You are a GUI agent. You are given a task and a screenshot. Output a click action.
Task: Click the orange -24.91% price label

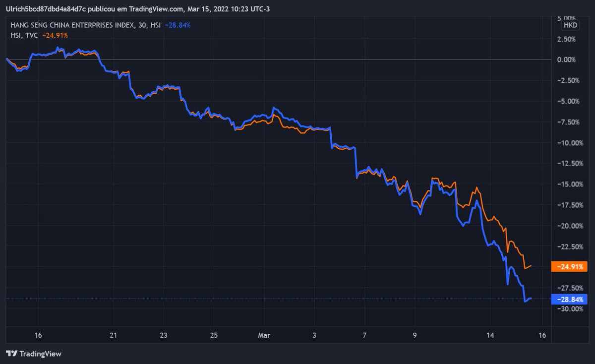coord(570,267)
